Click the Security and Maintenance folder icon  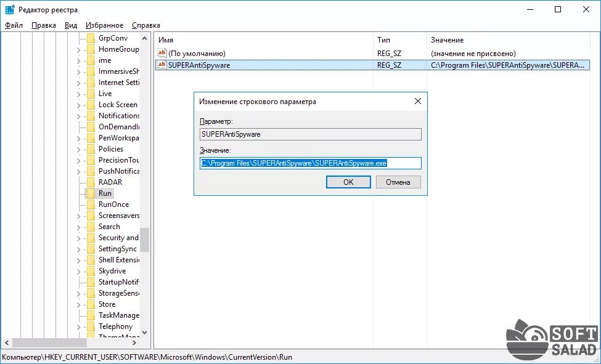coord(91,238)
